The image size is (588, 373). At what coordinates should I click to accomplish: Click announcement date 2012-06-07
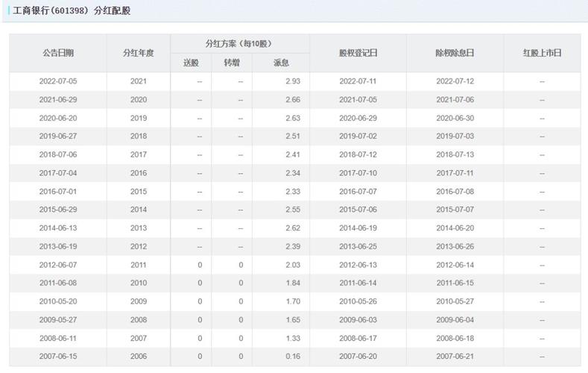[58, 265]
